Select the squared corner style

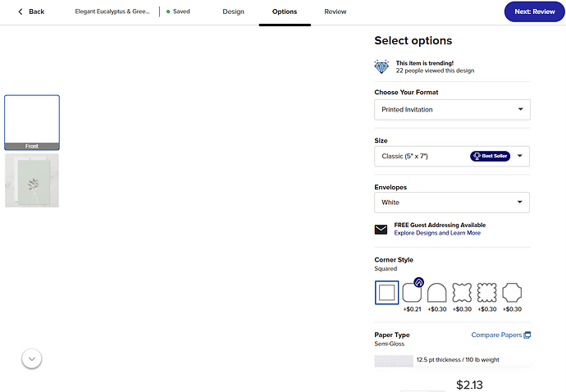click(386, 293)
